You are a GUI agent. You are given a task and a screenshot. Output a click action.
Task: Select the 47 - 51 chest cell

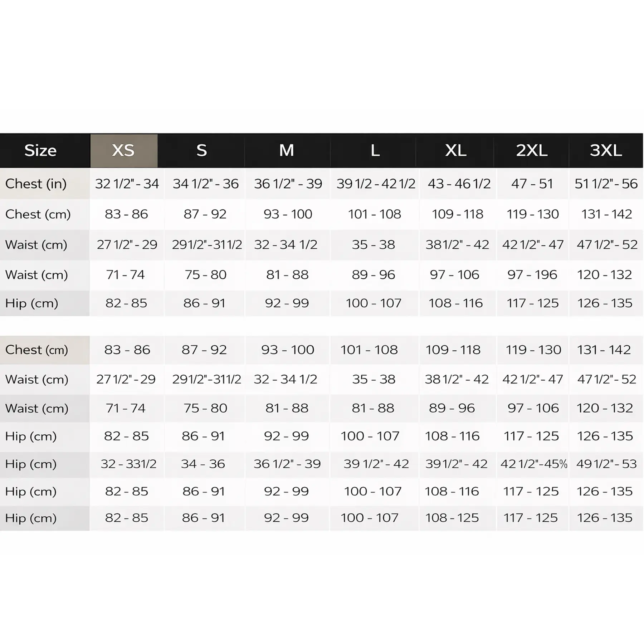(532, 184)
